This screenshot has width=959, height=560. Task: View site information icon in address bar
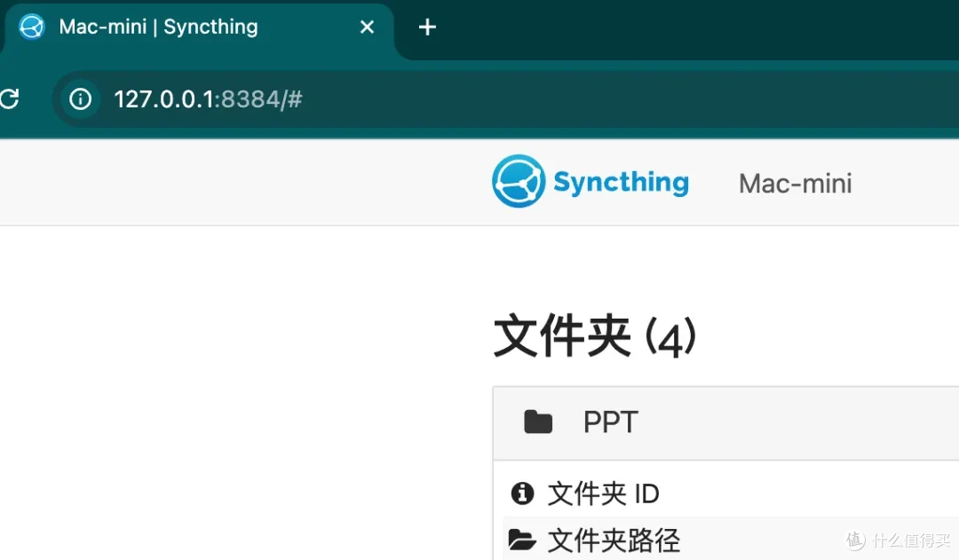tap(80, 99)
